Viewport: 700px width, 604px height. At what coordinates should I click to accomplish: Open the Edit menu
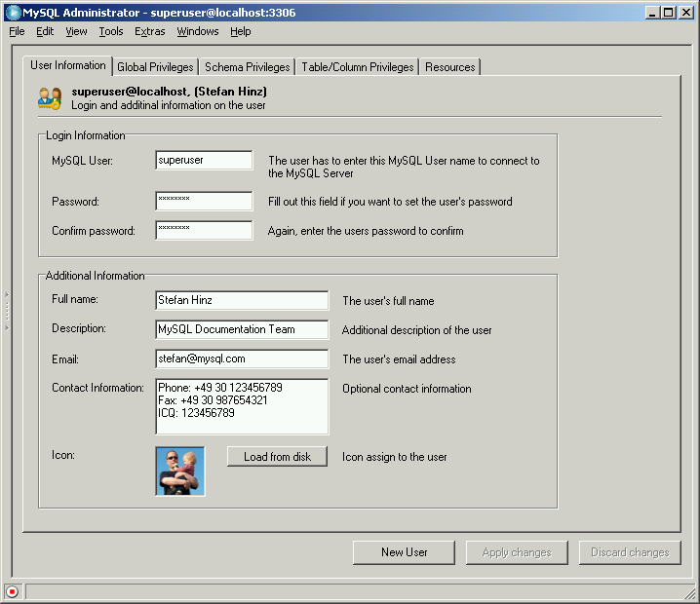click(45, 31)
